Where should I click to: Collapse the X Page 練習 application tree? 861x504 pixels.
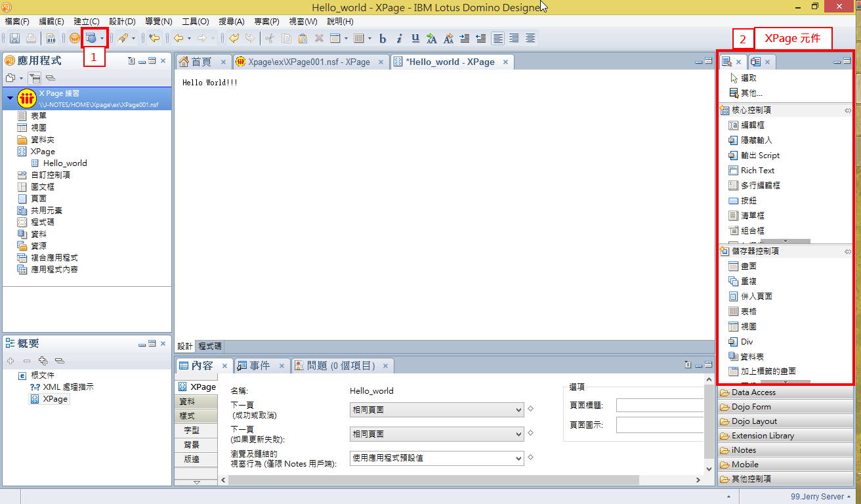point(10,98)
